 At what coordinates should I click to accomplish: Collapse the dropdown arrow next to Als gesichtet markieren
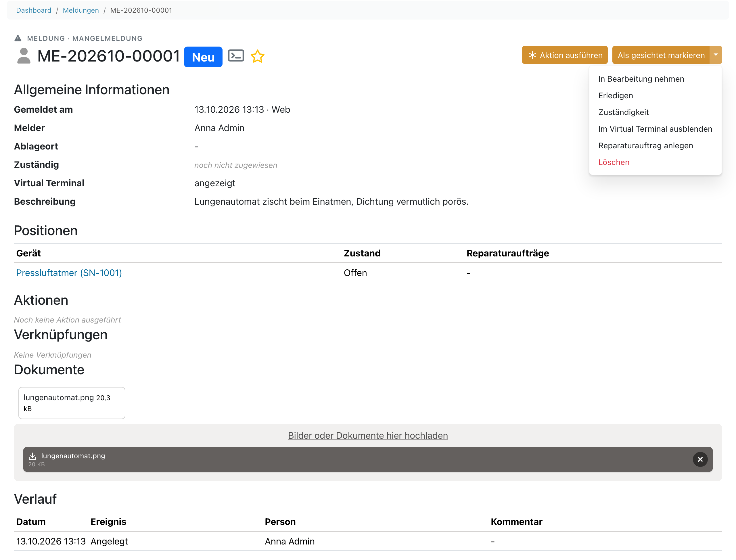(x=715, y=55)
